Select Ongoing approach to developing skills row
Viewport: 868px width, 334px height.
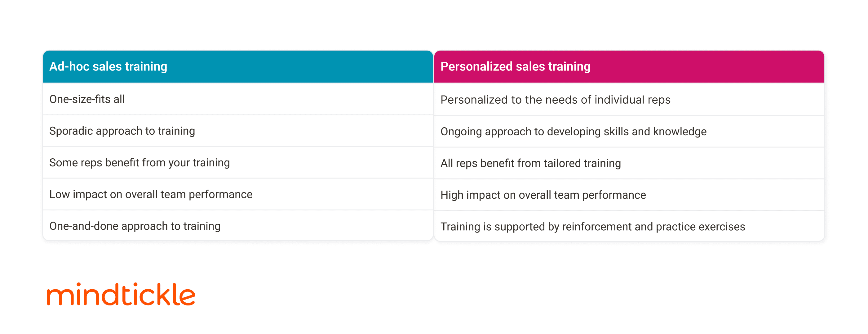[573, 132]
